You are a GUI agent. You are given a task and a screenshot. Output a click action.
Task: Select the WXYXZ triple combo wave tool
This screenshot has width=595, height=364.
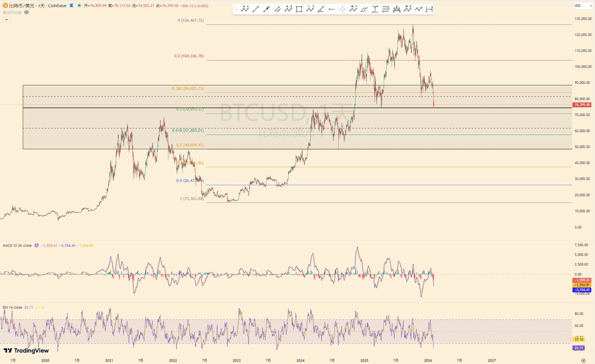click(407, 9)
